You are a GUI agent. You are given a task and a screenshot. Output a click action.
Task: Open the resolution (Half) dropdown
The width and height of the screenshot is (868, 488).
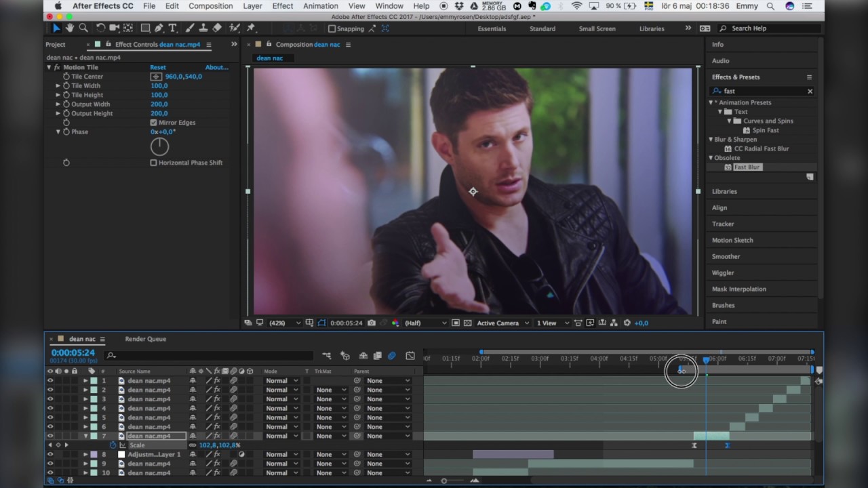(x=425, y=323)
